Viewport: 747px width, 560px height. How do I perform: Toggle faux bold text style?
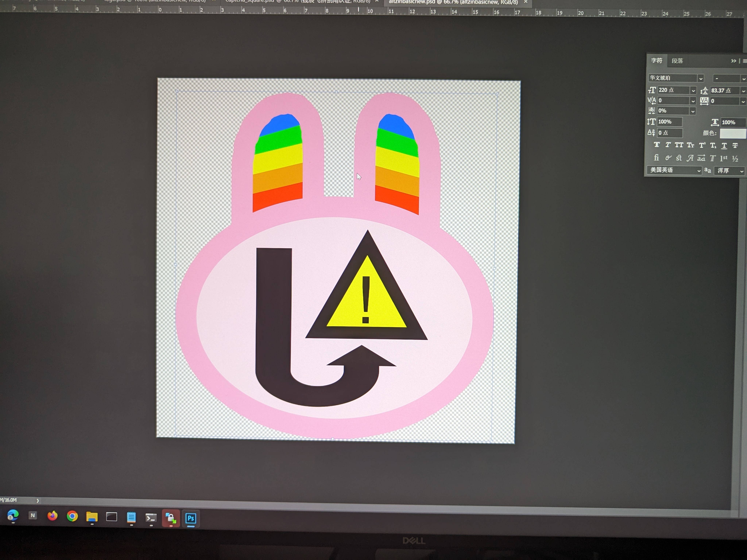coord(657,145)
